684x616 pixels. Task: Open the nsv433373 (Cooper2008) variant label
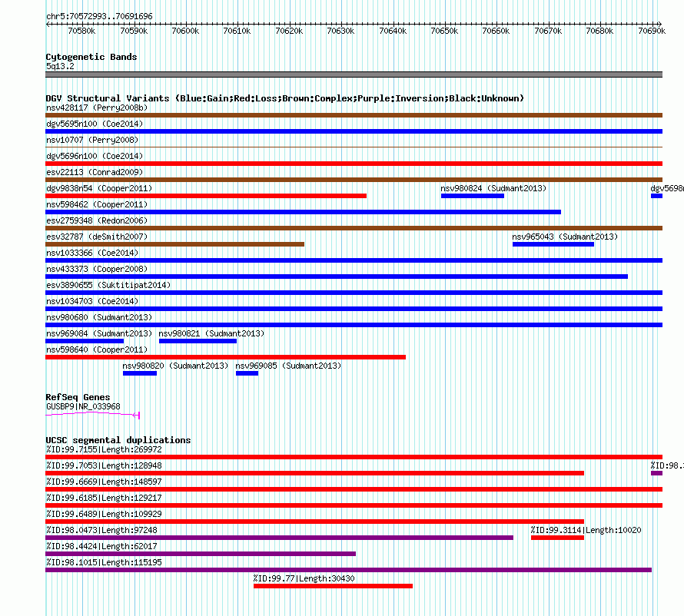[x=97, y=269]
